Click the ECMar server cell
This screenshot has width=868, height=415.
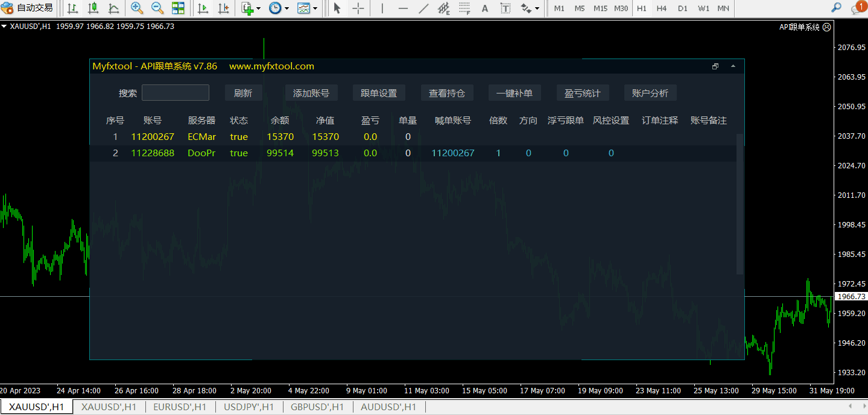tap(202, 137)
